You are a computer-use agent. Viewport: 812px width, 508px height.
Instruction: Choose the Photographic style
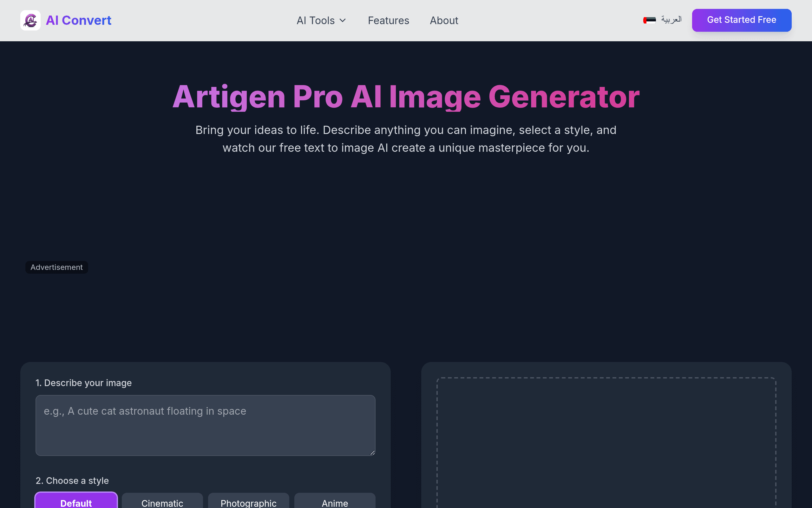point(249,501)
